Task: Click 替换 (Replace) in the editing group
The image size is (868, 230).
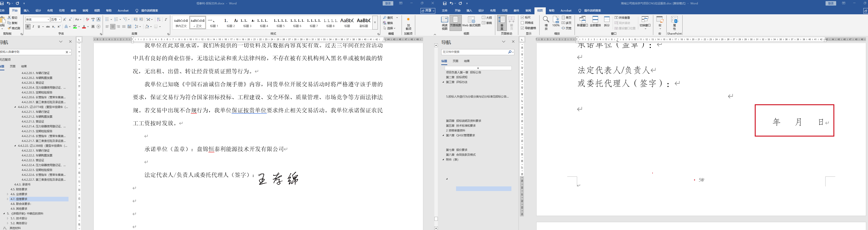Action: pos(388,23)
